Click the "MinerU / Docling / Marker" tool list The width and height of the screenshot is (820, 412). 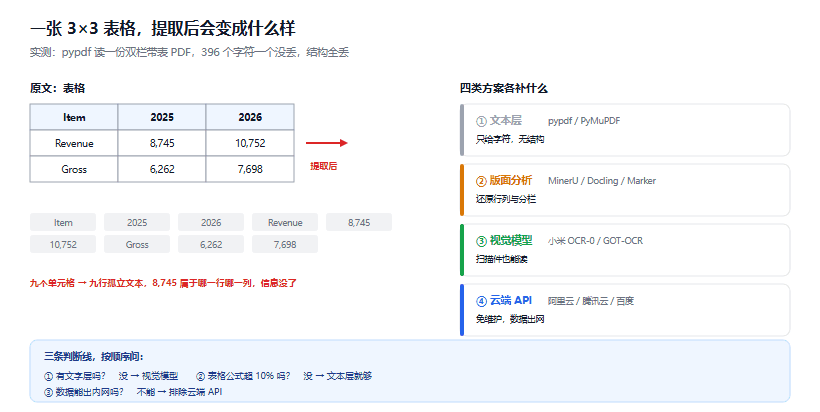tap(602, 180)
